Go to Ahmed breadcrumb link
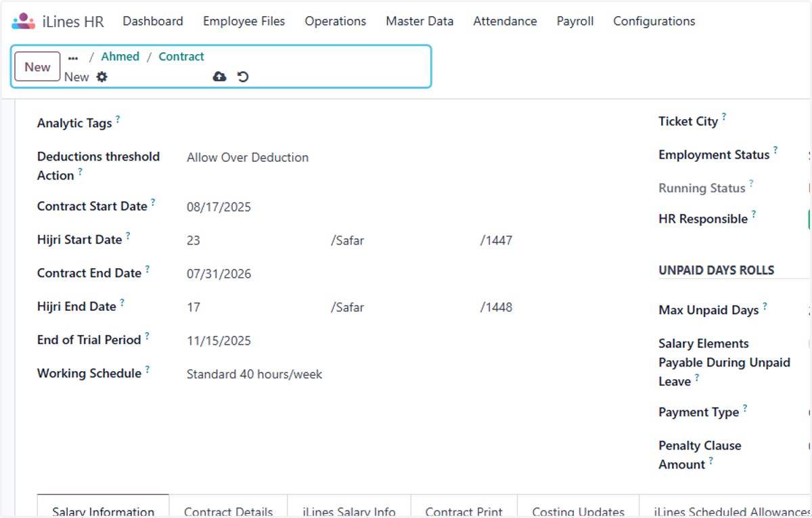Viewport: 812px width, 518px height. pyautogui.click(x=120, y=57)
